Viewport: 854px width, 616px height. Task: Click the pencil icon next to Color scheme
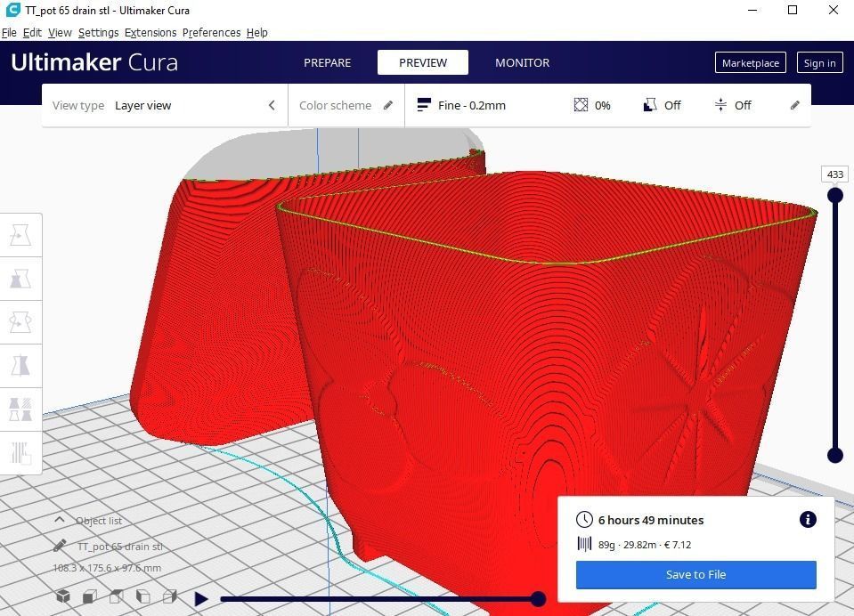click(388, 105)
